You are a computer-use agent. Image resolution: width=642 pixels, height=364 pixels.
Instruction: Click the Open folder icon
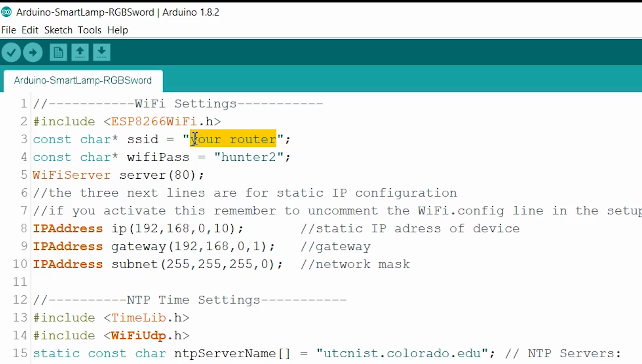[79, 52]
